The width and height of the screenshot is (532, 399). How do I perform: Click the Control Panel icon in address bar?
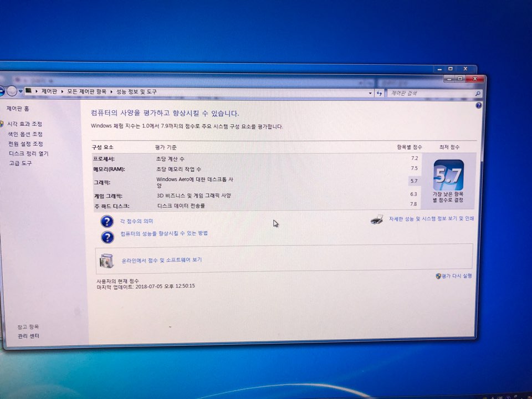coord(28,91)
